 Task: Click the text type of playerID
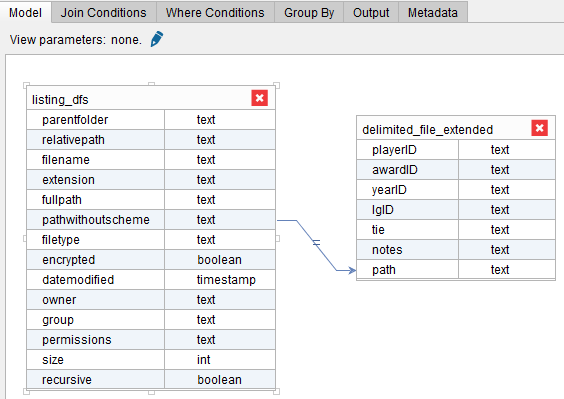[x=500, y=150]
